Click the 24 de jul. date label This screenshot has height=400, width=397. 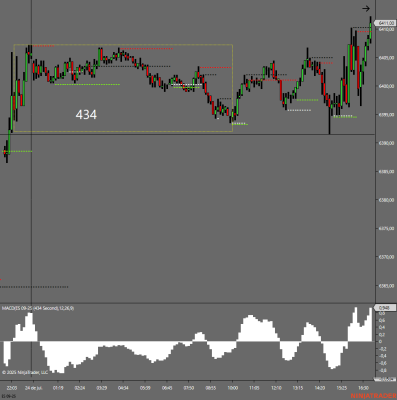(33, 388)
